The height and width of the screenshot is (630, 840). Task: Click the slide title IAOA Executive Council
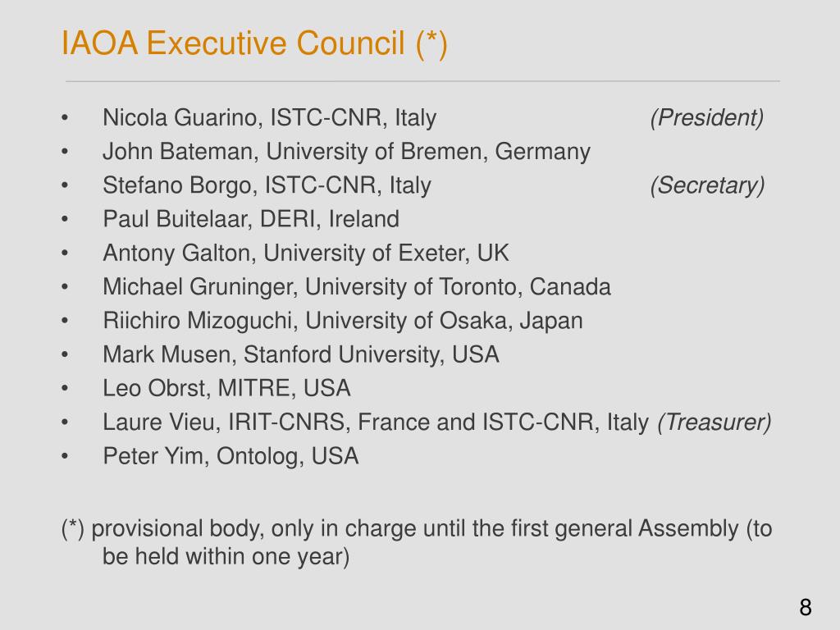[254, 43]
